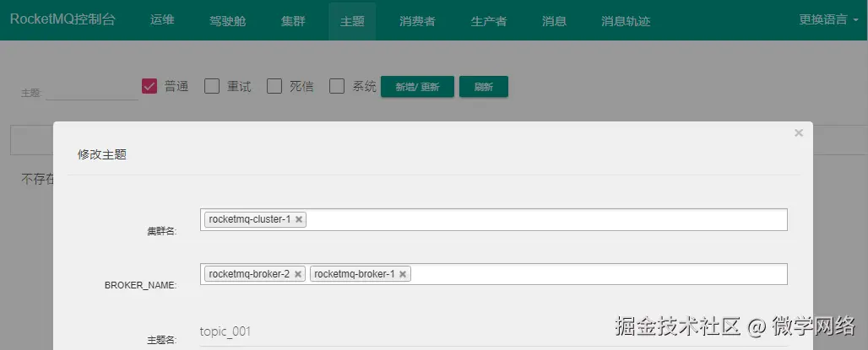Open the 驾驶舱 tab
Screen dimensions: 868x350
[227, 20]
